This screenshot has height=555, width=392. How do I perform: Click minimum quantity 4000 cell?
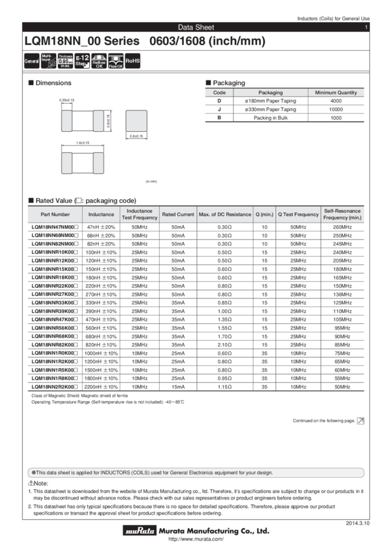(x=336, y=101)
